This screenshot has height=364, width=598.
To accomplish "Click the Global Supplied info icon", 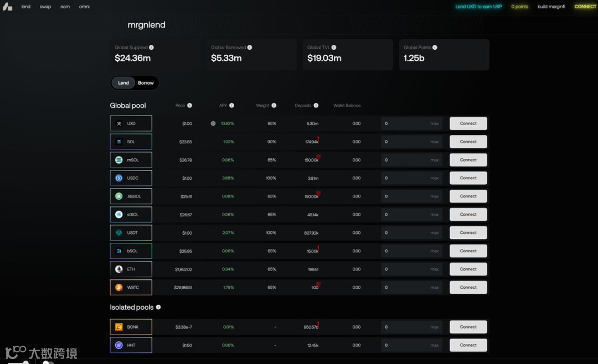I will pyautogui.click(x=151, y=47).
